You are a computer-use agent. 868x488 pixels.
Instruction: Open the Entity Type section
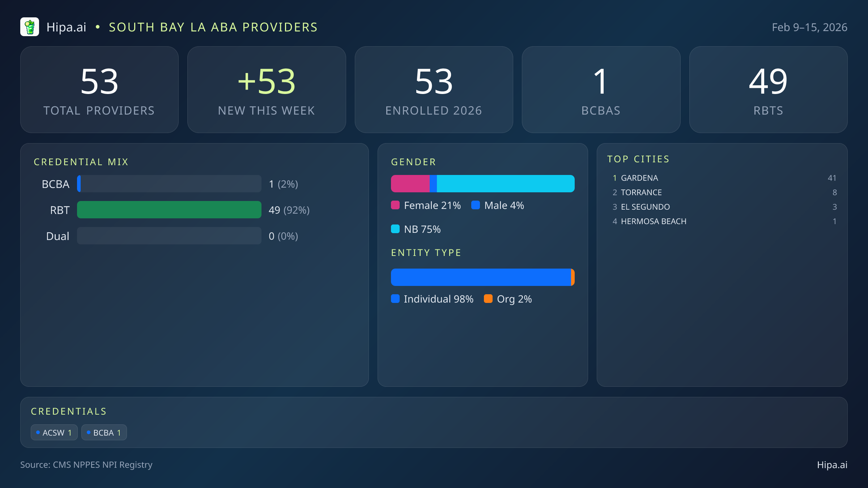point(426,253)
